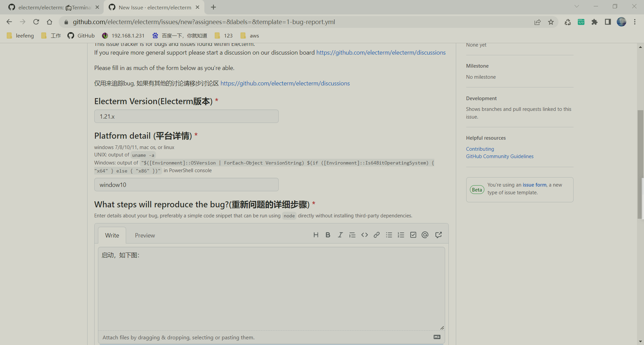Open the 百度一下 bookmark
The image size is (644, 345).
[180, 36]
